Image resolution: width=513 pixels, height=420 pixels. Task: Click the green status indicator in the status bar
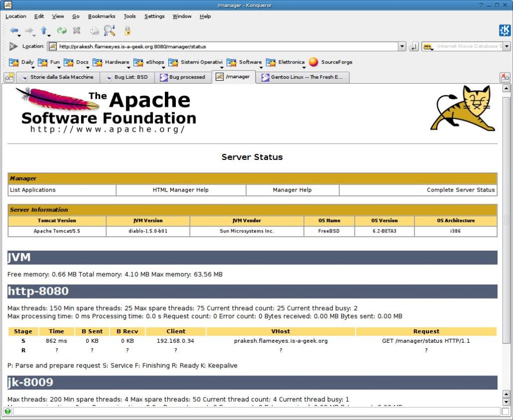[7, 411]
